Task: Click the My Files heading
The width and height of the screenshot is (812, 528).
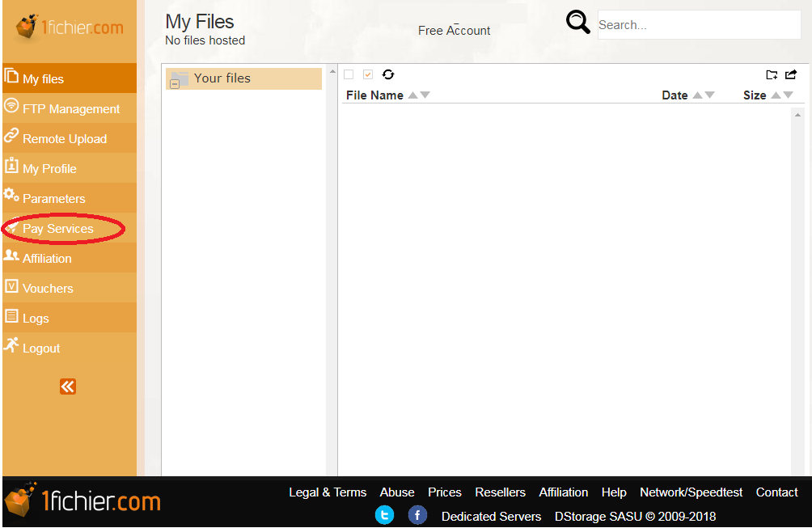Action: coord(200,22)
